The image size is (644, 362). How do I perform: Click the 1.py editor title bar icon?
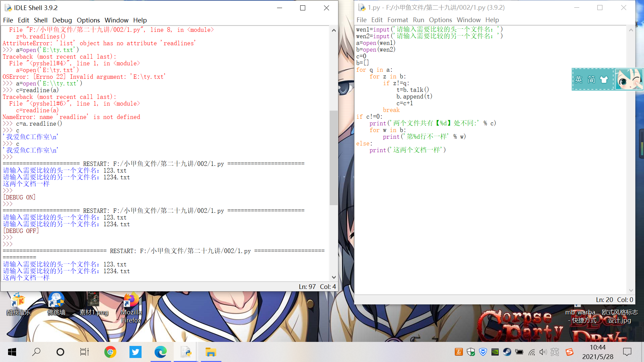pos(362,7)
